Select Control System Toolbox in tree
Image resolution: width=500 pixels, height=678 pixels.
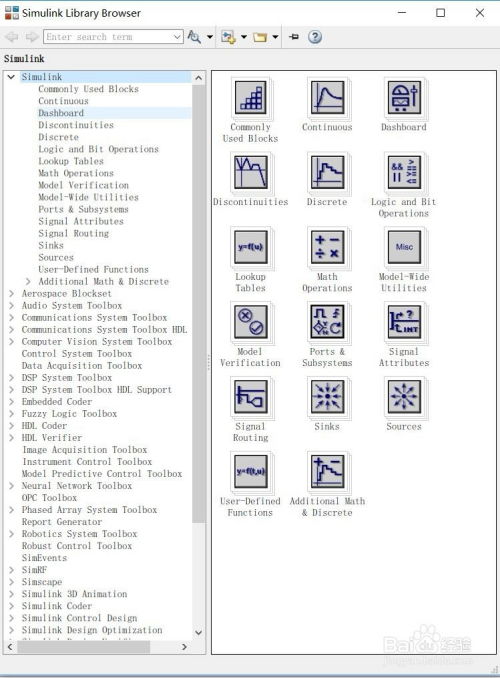tap(77, 354)
